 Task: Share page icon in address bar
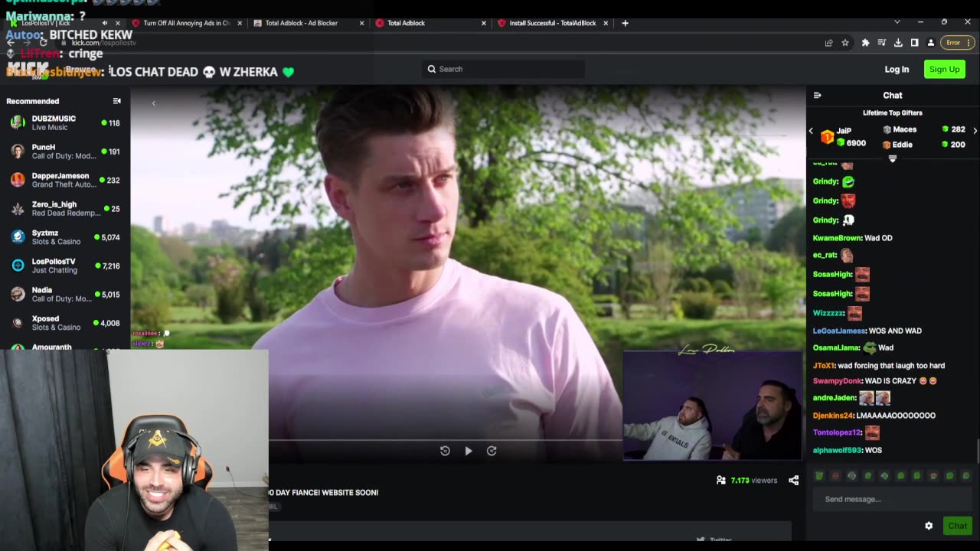pos(828,43)
